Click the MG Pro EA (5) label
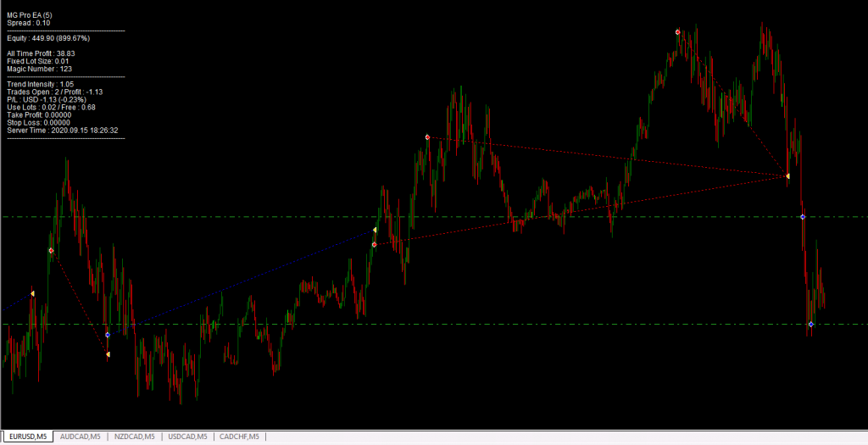Viewport: 868px width, 445px height. (31, 16)
